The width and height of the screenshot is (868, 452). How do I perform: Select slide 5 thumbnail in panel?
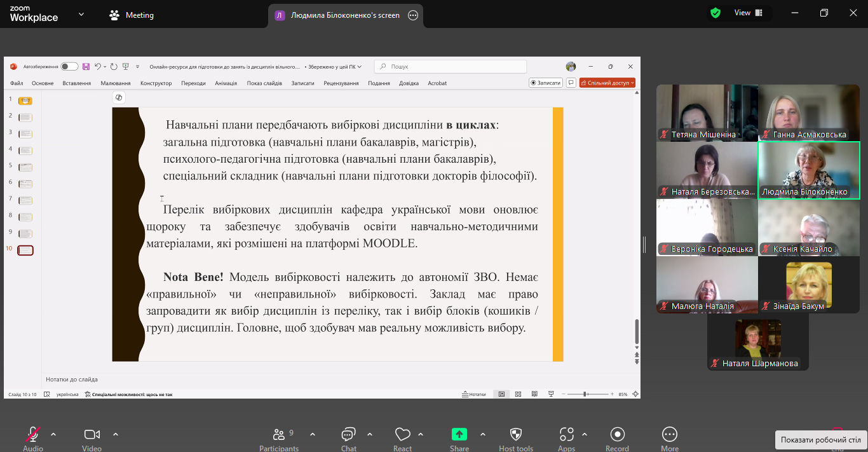[x=25, y=167]
